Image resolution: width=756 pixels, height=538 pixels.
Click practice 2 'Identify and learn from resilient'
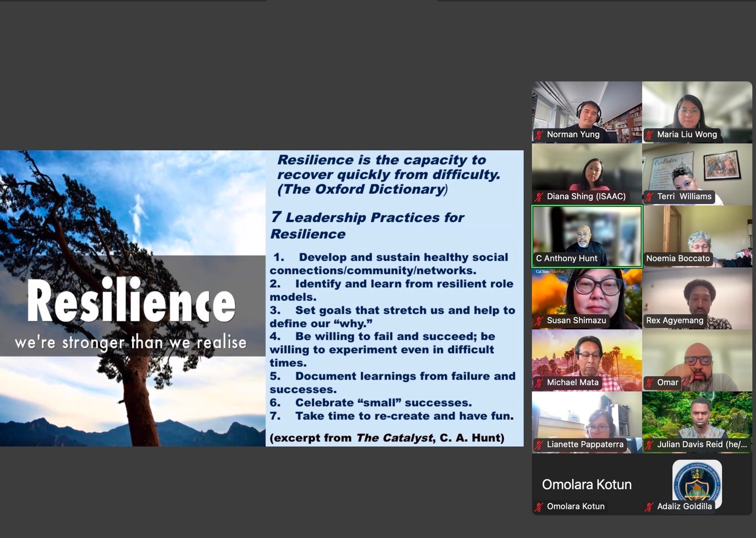(392, 290)
